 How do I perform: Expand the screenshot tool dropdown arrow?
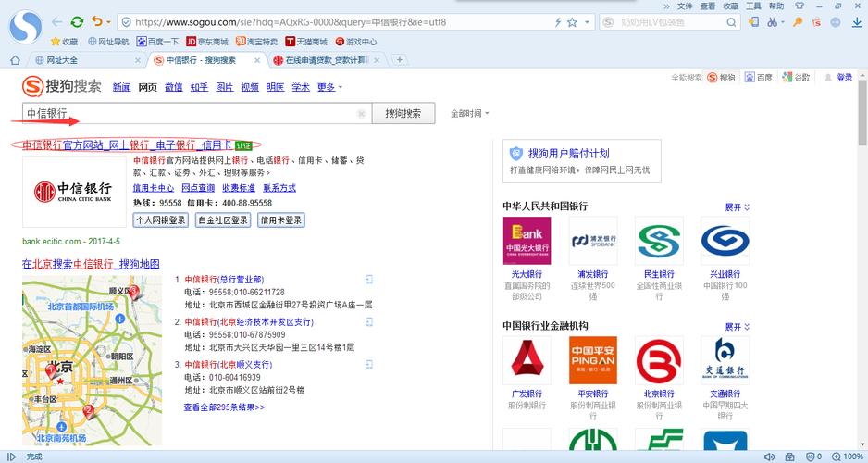(x=783, y=23)
